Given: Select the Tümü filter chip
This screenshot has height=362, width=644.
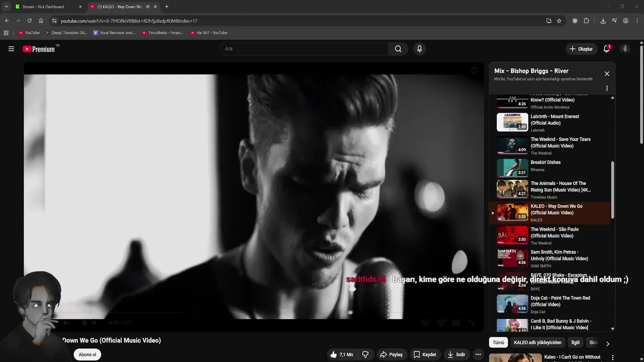Looking at the screenshot, I should coord(498,342).
